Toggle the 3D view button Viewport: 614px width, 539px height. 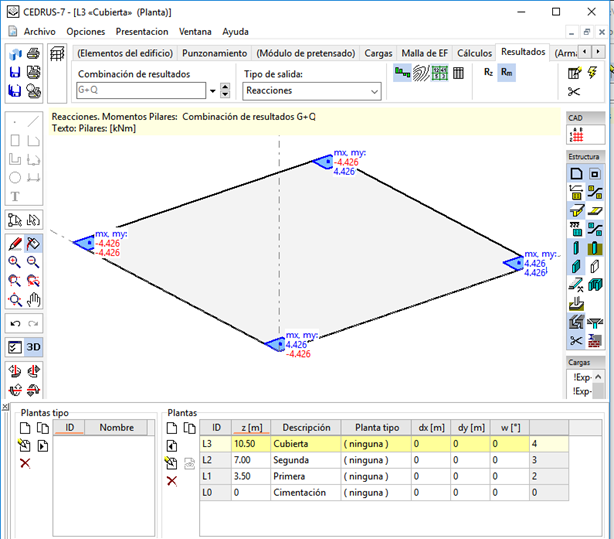click(33, 347)
